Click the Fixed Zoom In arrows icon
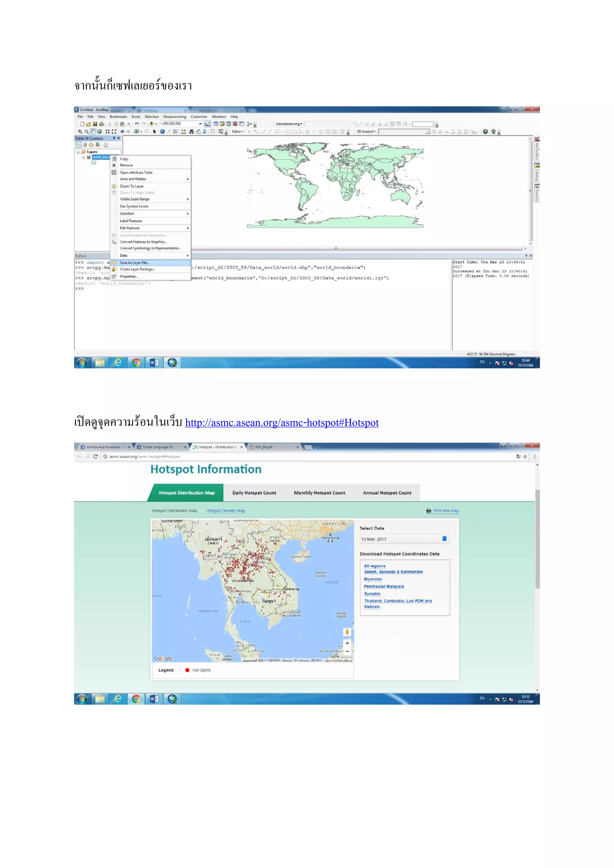The height and width of the screenshot is (868, 614). 108,132
